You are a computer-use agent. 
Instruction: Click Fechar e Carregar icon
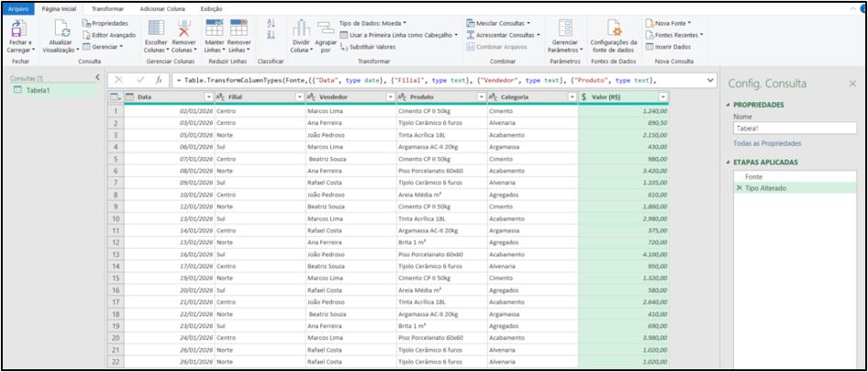(x=20, y=28)
